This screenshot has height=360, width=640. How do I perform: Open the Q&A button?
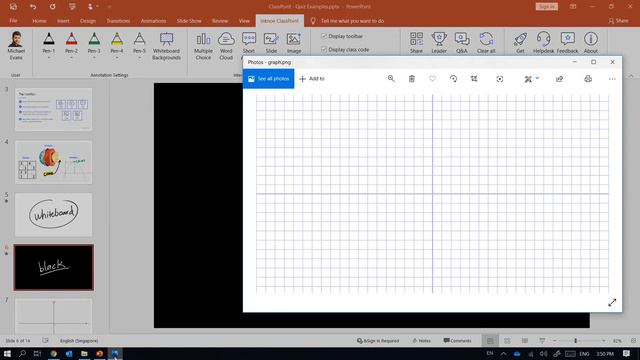coord(462,43)
